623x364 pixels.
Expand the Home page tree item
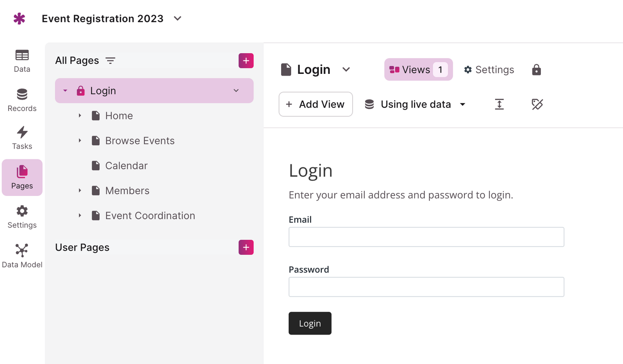coord(80,116)
